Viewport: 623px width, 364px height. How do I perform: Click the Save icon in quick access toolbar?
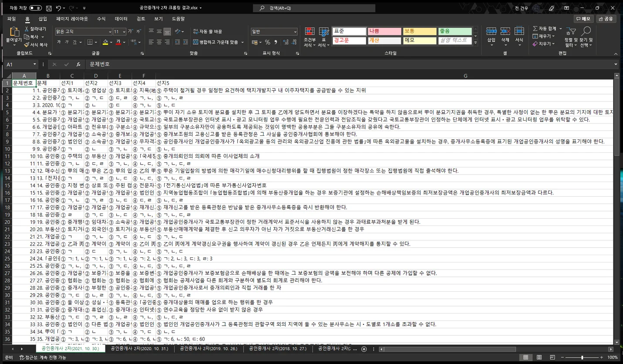point(49,8)
